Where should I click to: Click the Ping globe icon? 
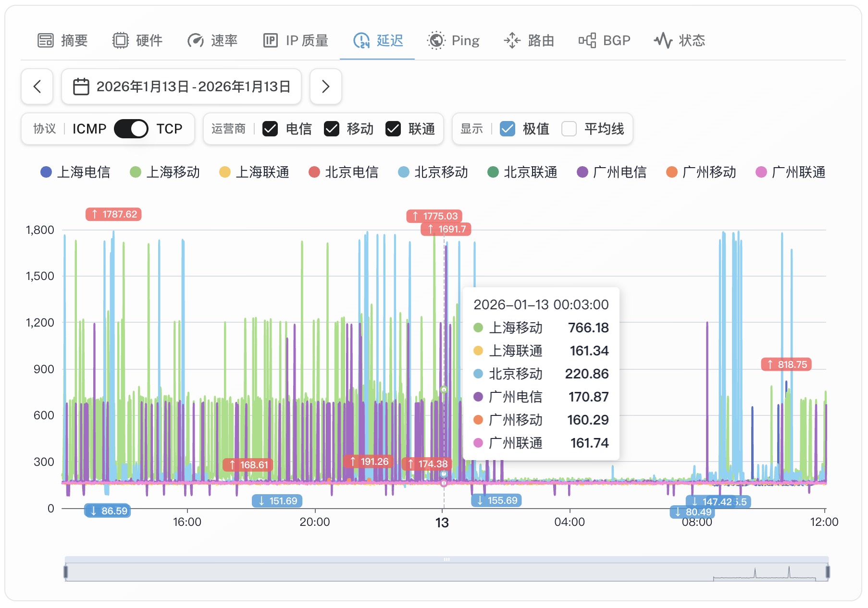[x=436, y=40]
